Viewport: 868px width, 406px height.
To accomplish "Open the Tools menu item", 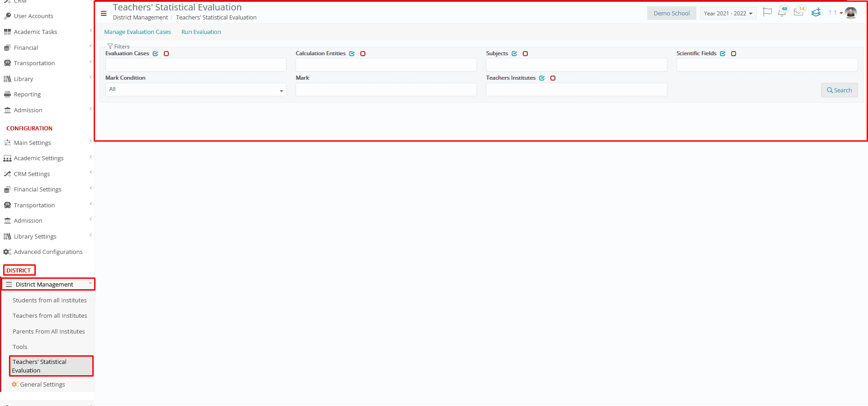I will point(20,347).
